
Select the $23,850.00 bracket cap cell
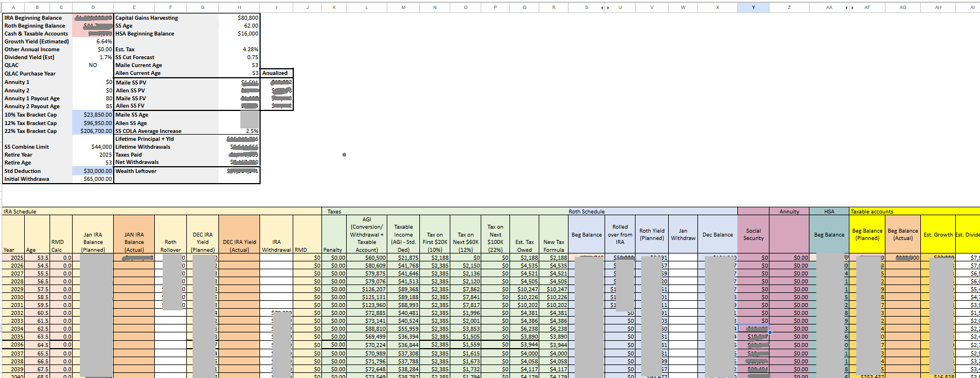click(93, 115)
